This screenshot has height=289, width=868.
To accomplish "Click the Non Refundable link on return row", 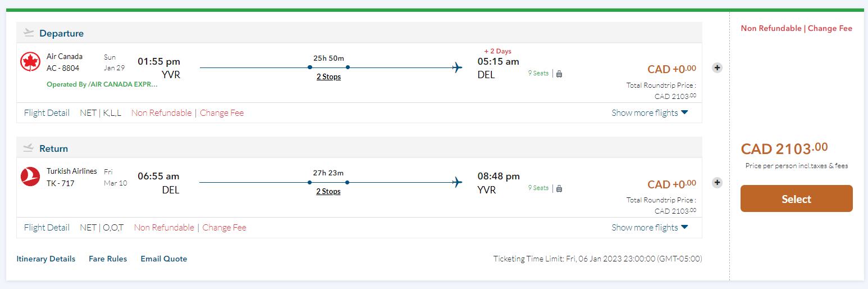I will [164, 227].
